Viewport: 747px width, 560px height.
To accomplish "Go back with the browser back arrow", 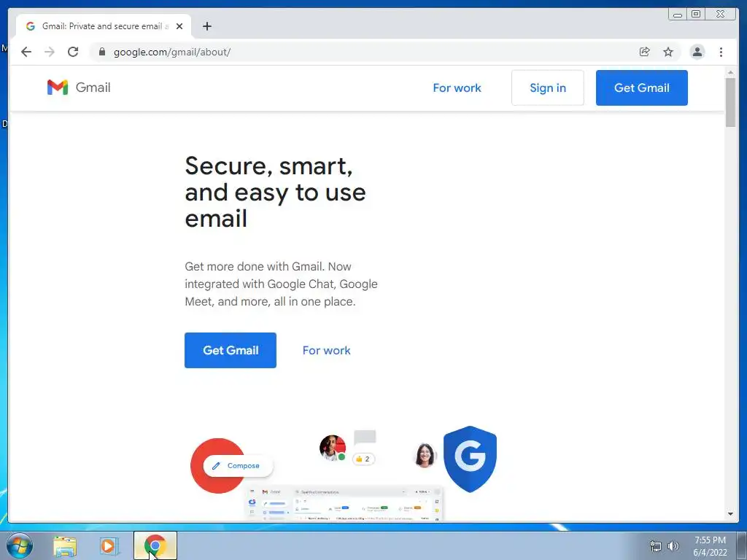I will pos(26,52).
